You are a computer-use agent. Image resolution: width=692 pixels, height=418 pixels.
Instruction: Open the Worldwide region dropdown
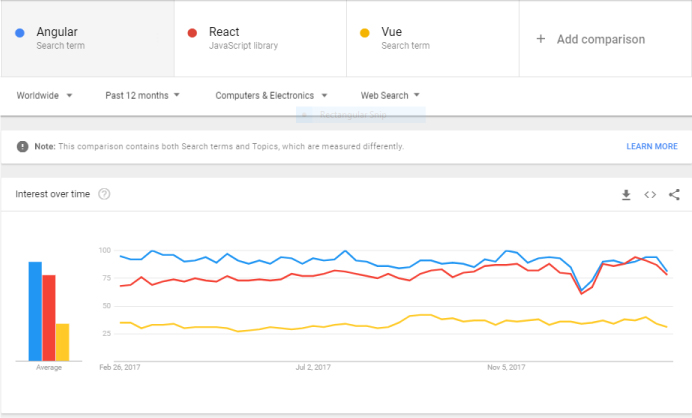pos(44,95)
